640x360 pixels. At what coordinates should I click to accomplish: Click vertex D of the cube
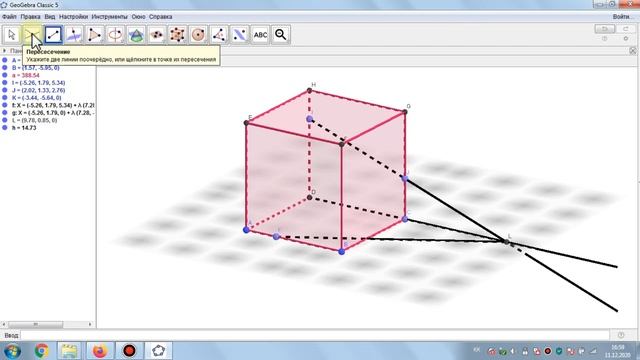[x=309, y=198]
